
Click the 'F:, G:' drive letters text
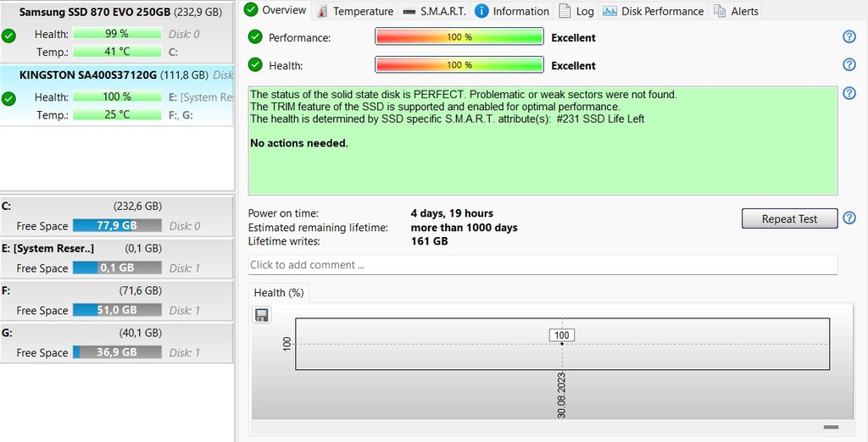coord(181,115)
